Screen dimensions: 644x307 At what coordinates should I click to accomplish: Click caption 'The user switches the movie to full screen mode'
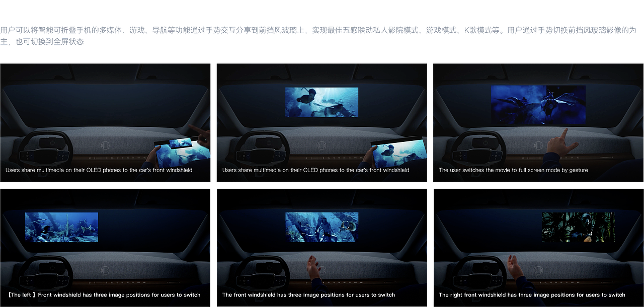tap(513, 170)
